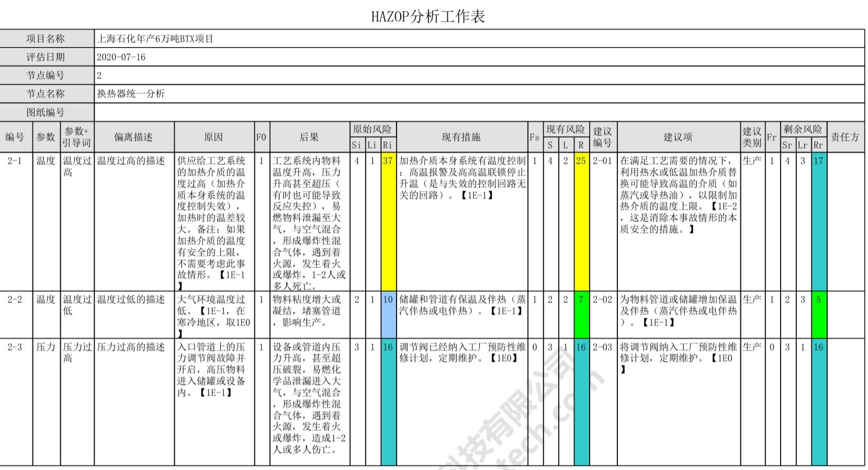Screen dimensions: 868x470
Task: Click the title HAZOP分析工作表
Action: [x=428, y=16]
